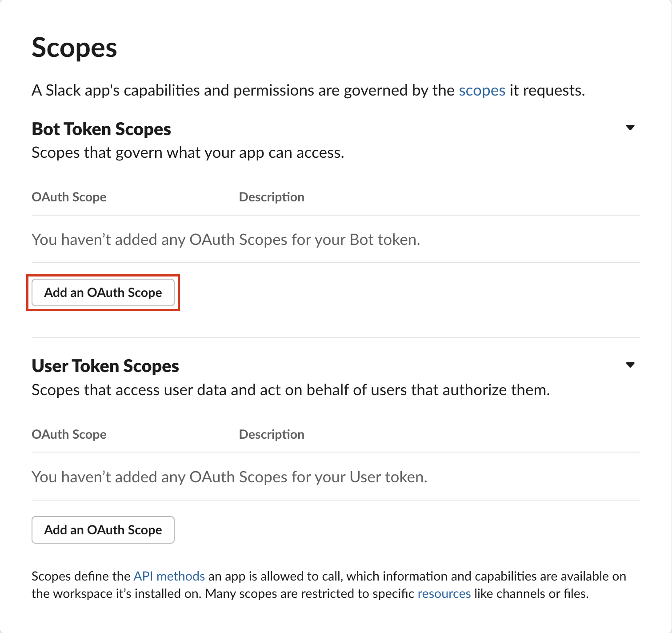The image size is (672, 633).
Task: Select OAuth Scope column header under User Token Scopes
Action: pyautogui.click(x=69, y=434)
